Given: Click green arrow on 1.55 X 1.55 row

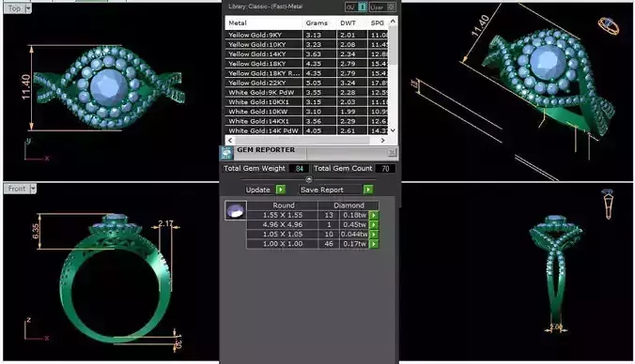Looking at the screenshot, I should pos(373,215).
